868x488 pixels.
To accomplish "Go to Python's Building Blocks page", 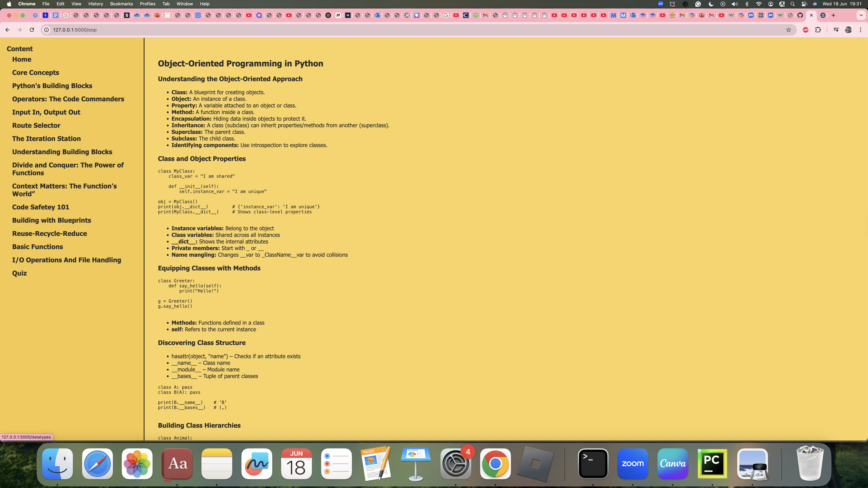I will pos(52,86).
